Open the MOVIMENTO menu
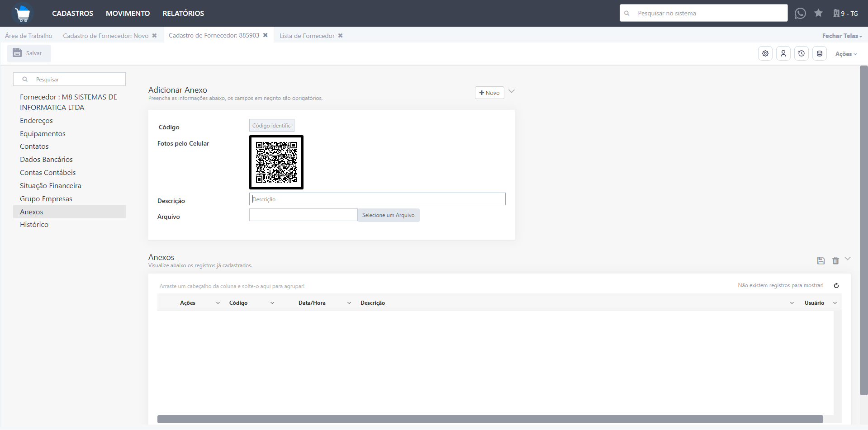The height and width of the screenshot is (430, 868). (128, 14)
